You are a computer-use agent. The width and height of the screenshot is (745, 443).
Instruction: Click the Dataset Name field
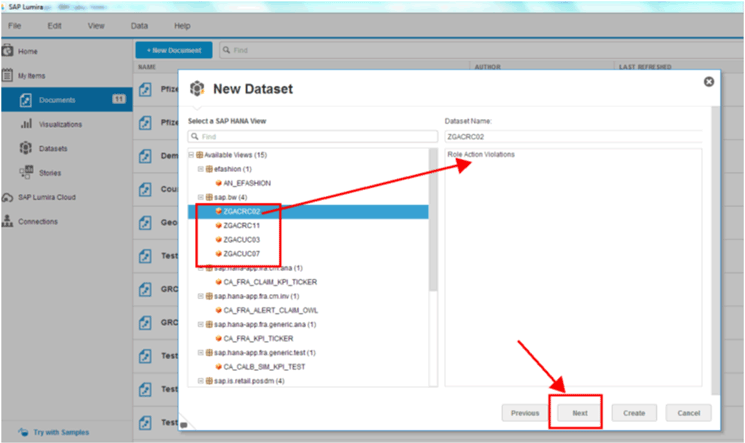click(x=573, y=136)
